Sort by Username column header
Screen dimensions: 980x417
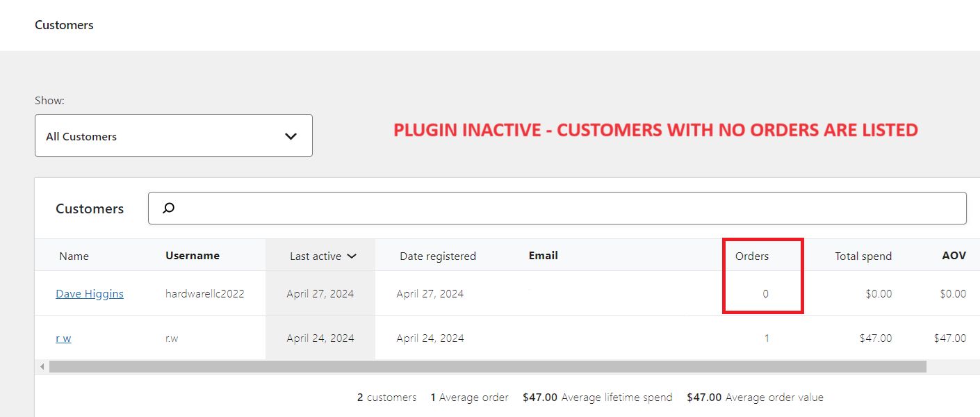193,256
